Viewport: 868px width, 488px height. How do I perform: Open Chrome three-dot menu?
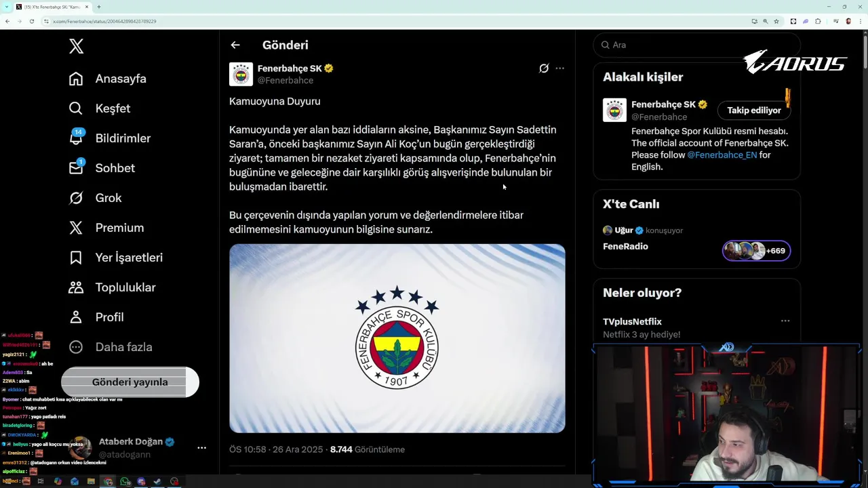[861, 21]
